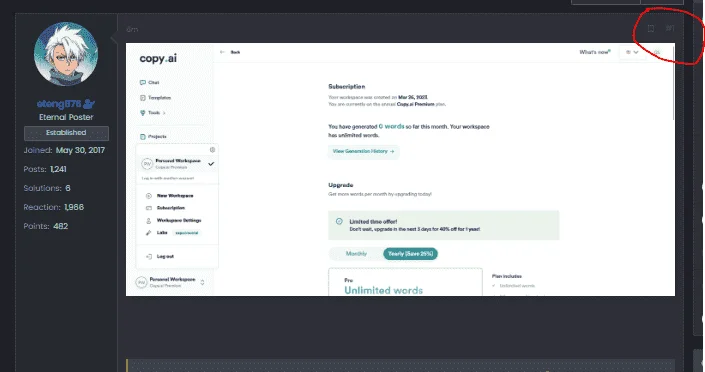This screenshot has width=705, height=372.
Task: Click the copy.ai logo
Action: click(158, 58)
